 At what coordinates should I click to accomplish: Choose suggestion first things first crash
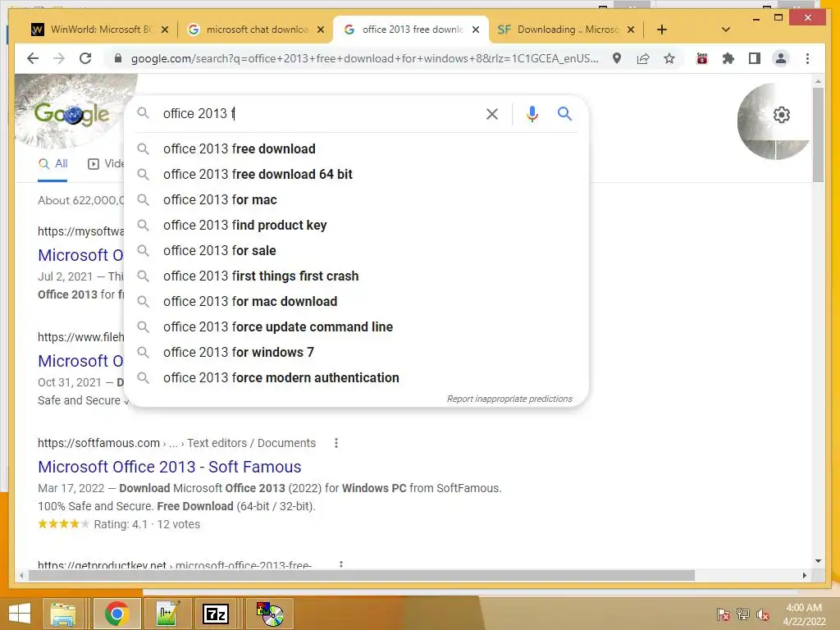point(356,276)
